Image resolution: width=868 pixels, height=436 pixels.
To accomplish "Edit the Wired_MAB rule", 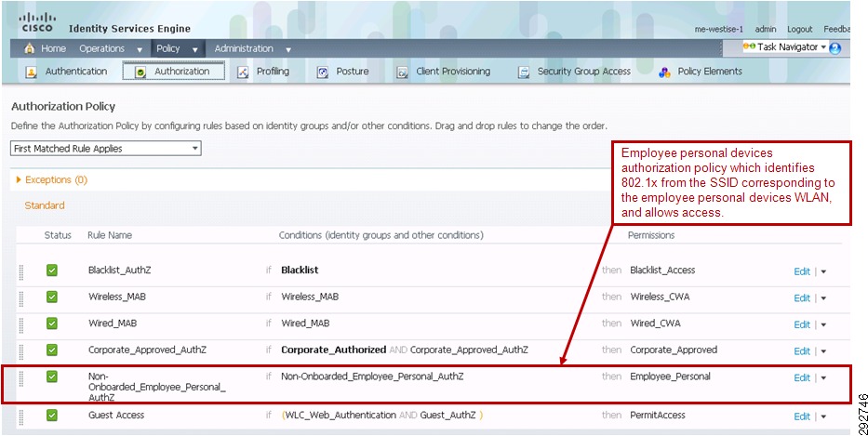I will click(802, 324).
